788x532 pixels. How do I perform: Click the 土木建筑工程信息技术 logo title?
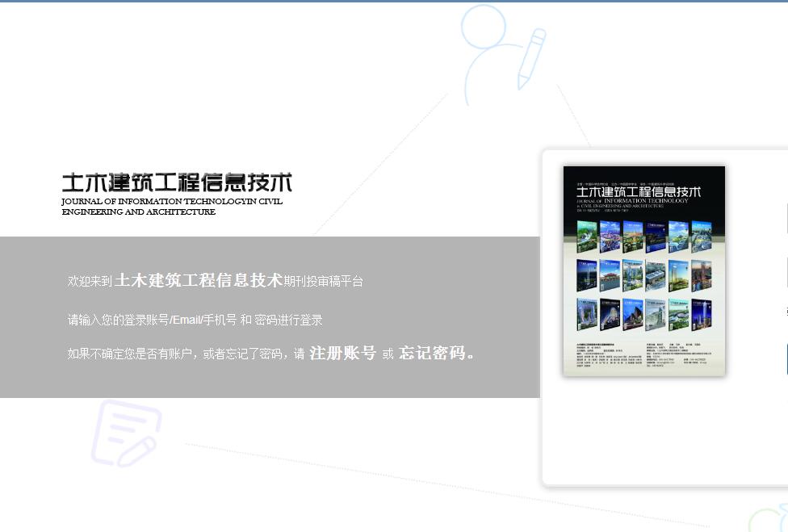177,182
